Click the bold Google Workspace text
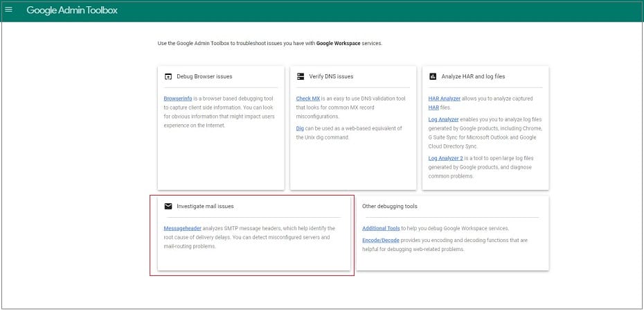 click(339, 43)
